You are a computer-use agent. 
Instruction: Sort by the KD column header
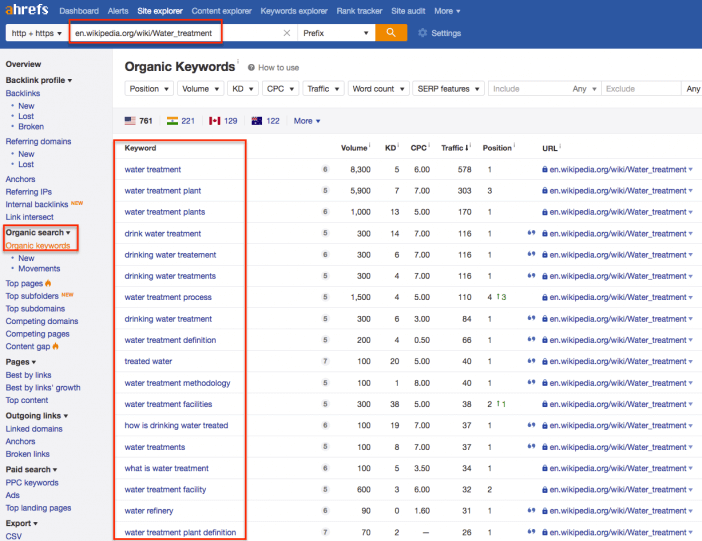[x=390, y=148]
